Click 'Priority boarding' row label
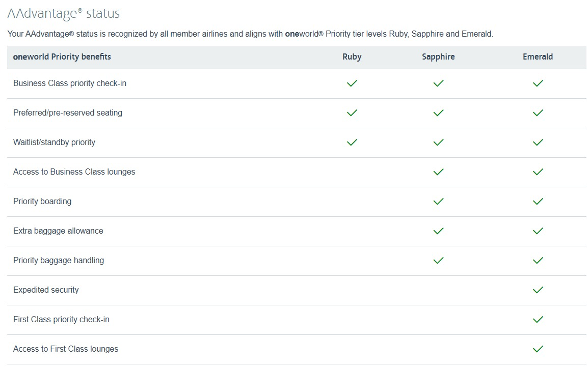Image resolution: width=588 pixels, height=369 pixels. 42,202
